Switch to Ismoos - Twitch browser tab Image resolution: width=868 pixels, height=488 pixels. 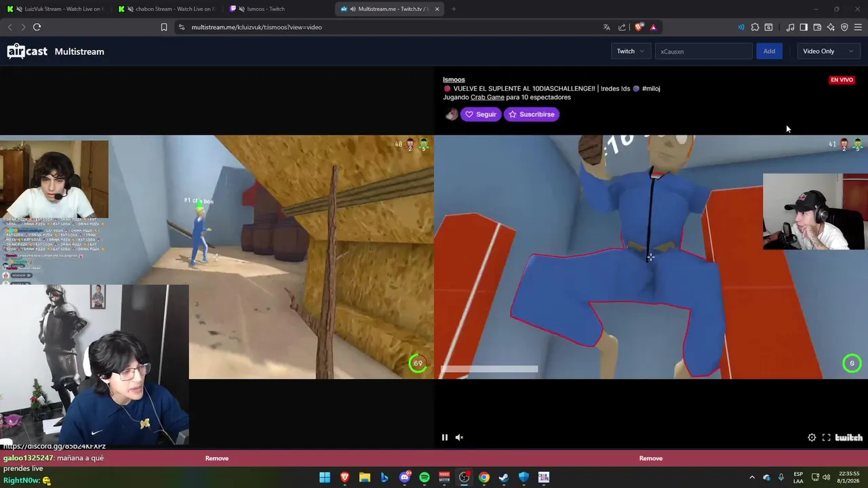(277, 9)
